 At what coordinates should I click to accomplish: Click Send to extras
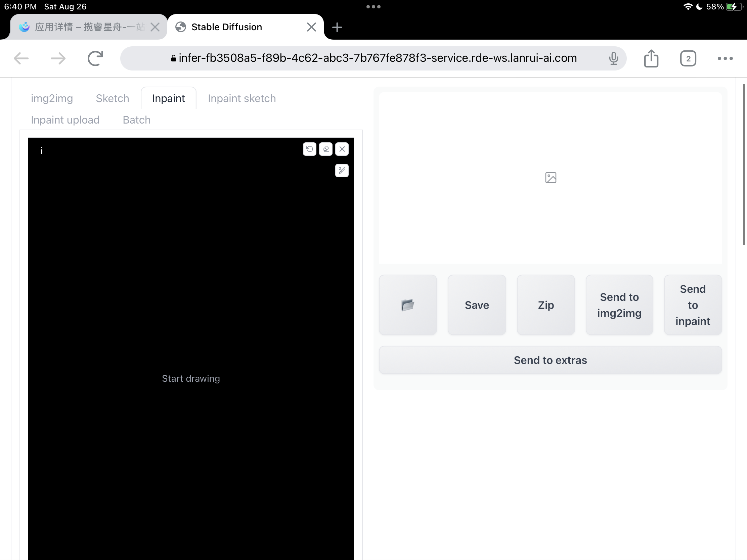(550, 360)
